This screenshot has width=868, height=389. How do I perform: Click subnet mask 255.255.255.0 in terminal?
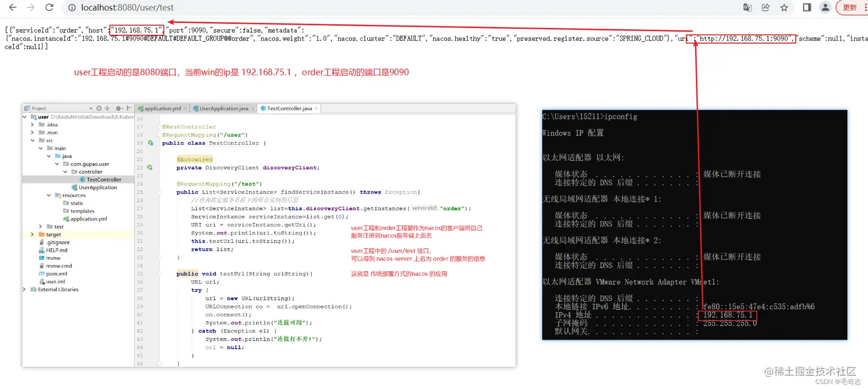pos(730,323)
